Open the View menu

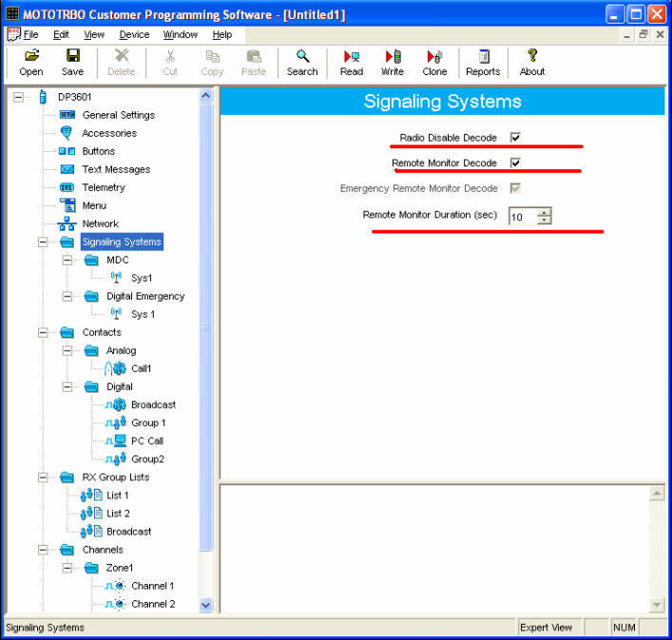coord(94,35)
